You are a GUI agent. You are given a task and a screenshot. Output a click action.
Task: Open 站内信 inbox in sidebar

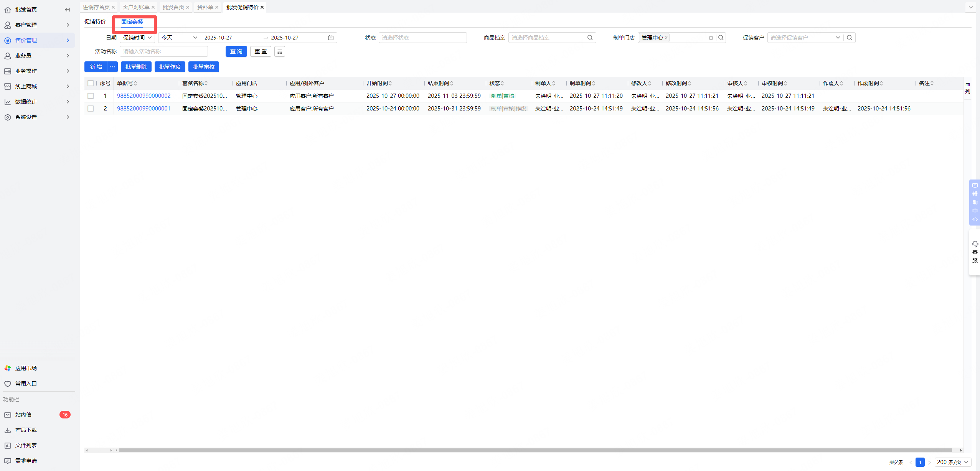pyautogui.click(x=23, y=415)
